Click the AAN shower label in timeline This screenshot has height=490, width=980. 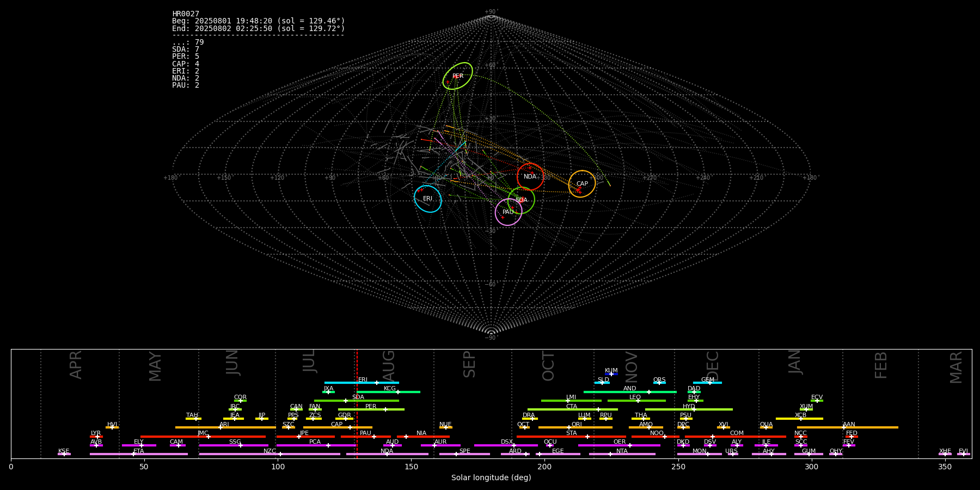point(849,425)
